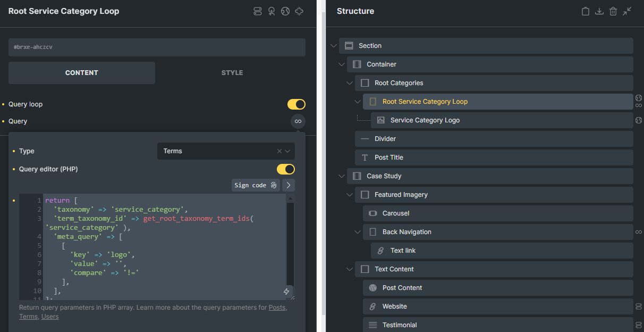The width and height of the screenshot is (644, 332).
Task: Open the Posts query parameters link
Action: click(277, 308)
